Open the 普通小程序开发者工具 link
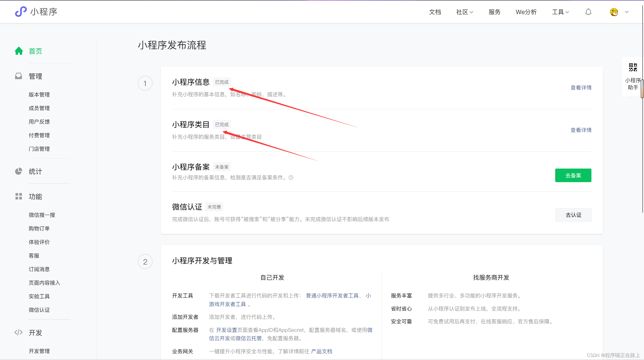Screen dimensions: 644x360 tap(332, 296)
